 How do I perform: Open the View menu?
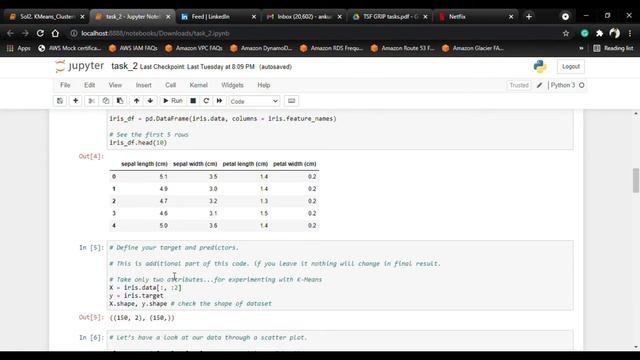point(115,85)
